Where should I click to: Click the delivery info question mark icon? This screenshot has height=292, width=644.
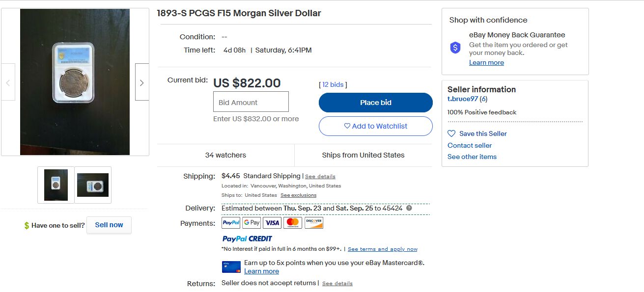coord(409,208)
